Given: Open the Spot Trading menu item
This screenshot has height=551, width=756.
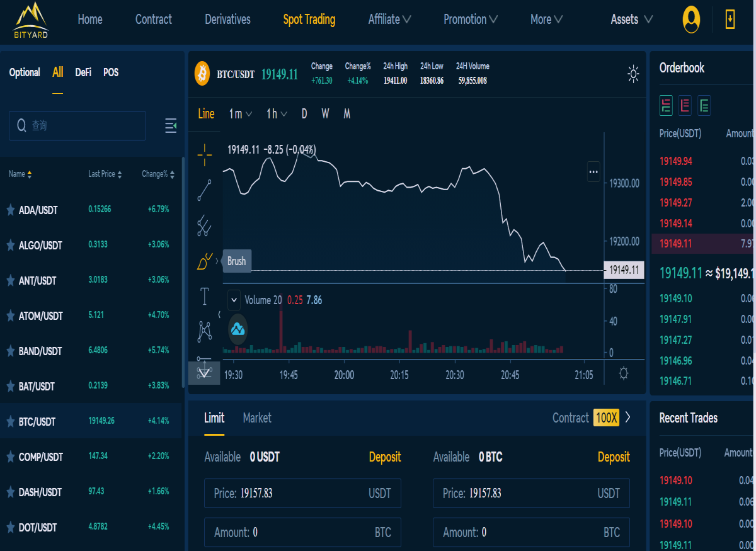Looking at the screenshot, I should [309, 20].
